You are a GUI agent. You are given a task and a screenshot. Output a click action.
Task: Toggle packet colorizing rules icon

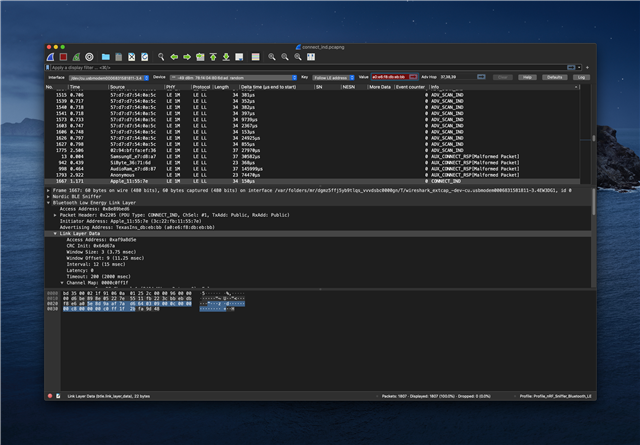(256, 57)
